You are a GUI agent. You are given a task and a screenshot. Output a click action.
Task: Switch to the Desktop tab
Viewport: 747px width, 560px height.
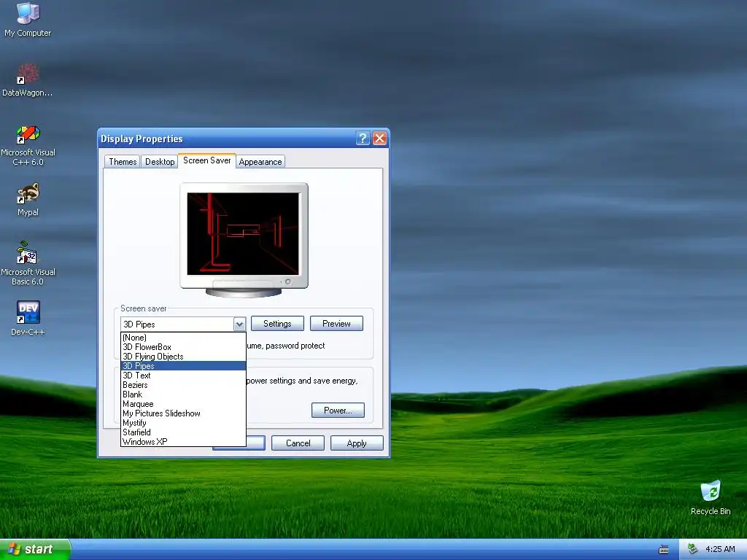[160, 161]
